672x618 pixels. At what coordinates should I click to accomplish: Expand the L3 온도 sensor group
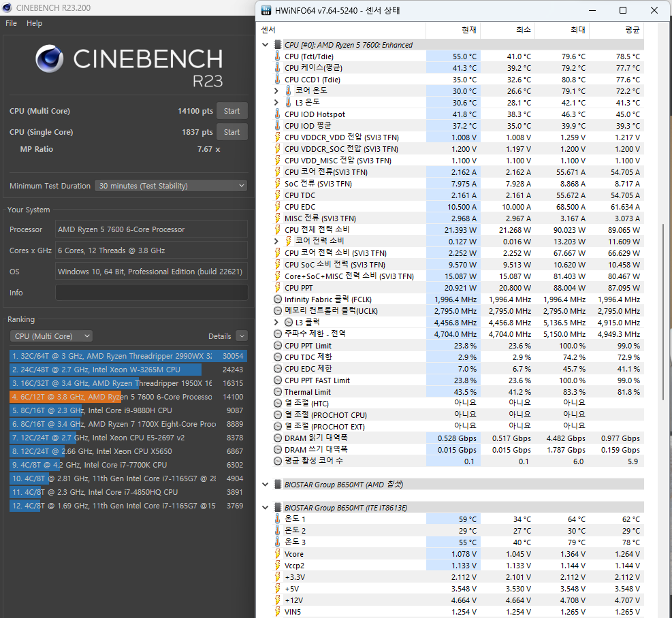pos(276,102)
